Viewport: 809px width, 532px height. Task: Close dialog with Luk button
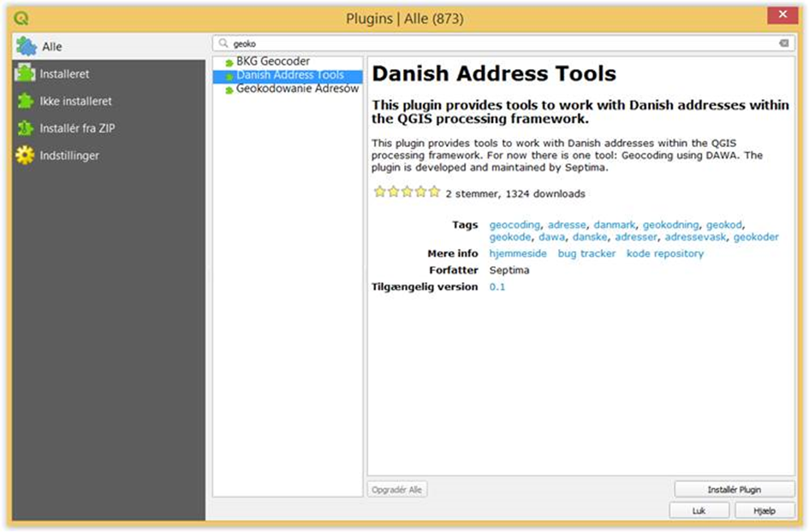tap(699, 511)
